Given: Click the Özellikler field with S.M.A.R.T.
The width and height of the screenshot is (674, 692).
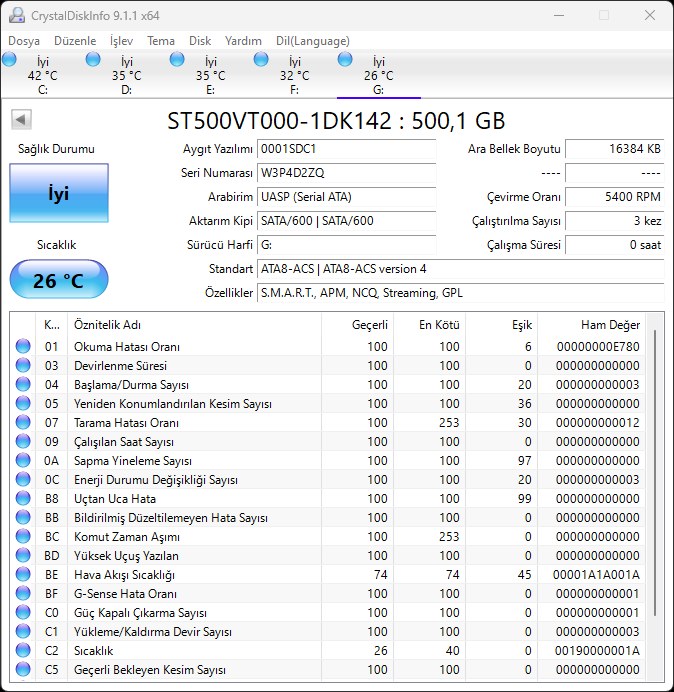Looking at the screenshot, I should pyautogui.click(x=460, y=293).
